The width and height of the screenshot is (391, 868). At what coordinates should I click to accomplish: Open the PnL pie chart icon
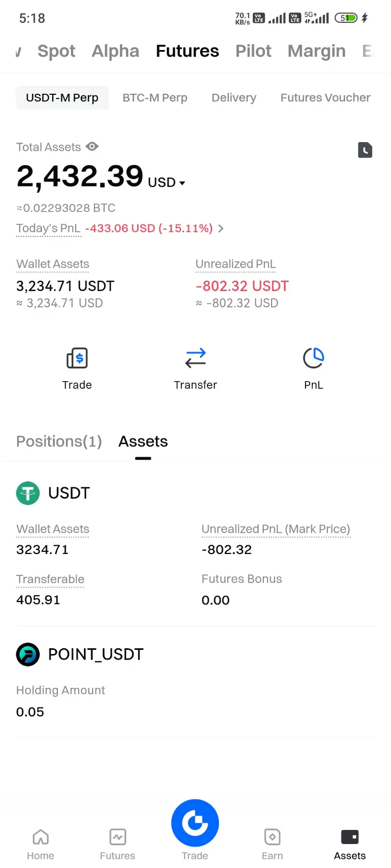pos(313,358)
